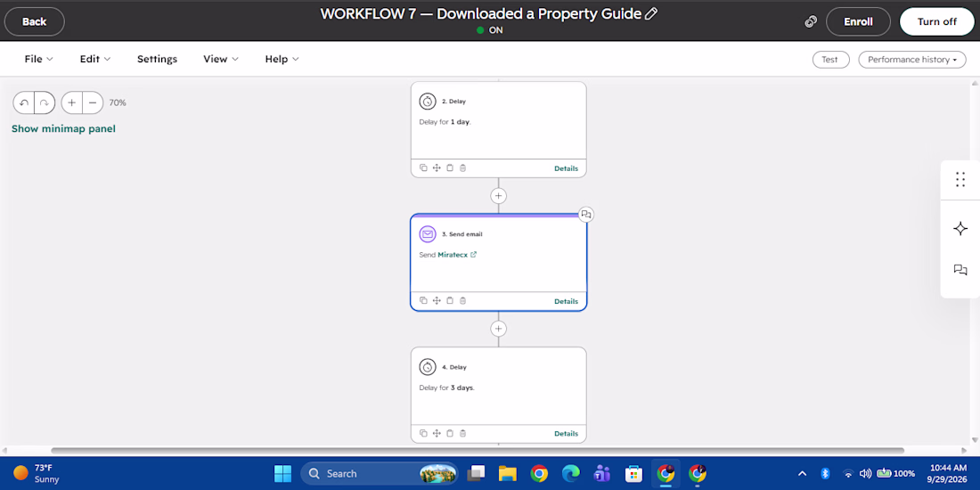Click the ON status indicator

point(489,30)
